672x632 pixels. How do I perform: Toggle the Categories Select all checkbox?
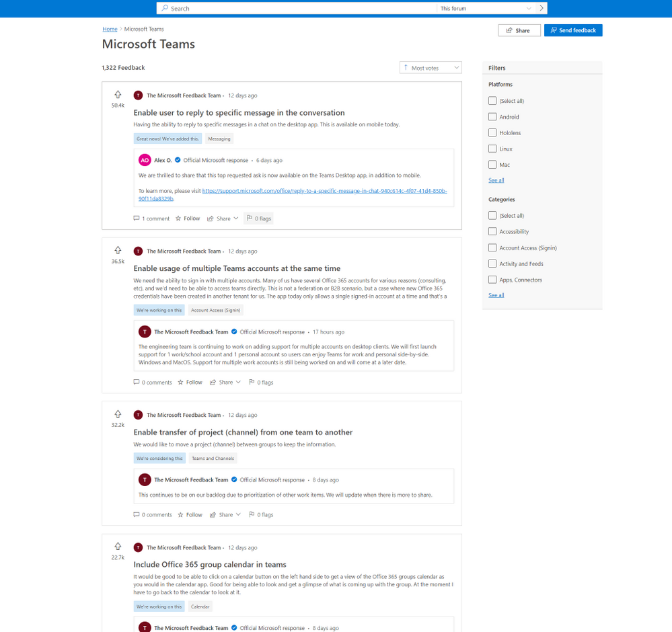pyautogui.click(x=492, y=216)
